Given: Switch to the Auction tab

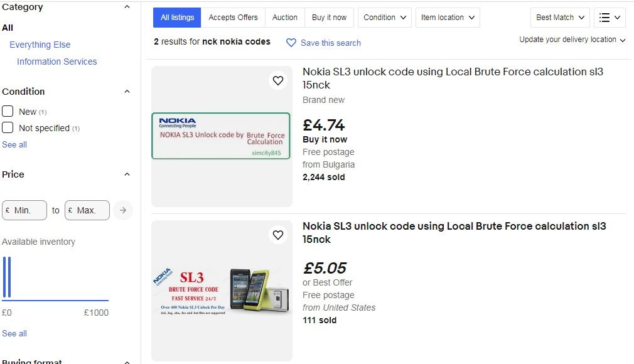Looking at the screenshot, I should tap(285, 18).
